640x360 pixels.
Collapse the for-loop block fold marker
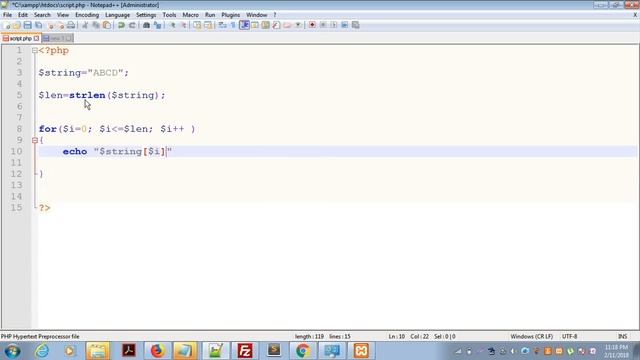coord(35,140)
